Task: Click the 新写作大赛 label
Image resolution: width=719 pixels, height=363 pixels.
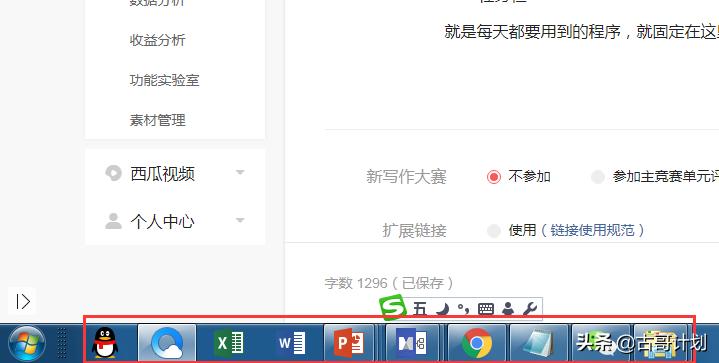Action: click(x=406, y=176)
